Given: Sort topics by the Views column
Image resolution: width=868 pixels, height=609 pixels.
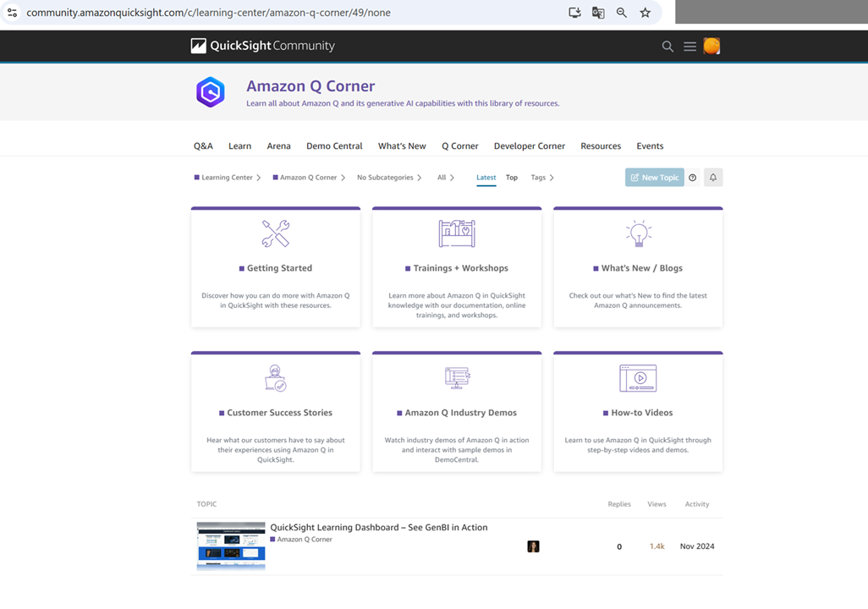Looking at the screenshot, I should click(656, 504).
